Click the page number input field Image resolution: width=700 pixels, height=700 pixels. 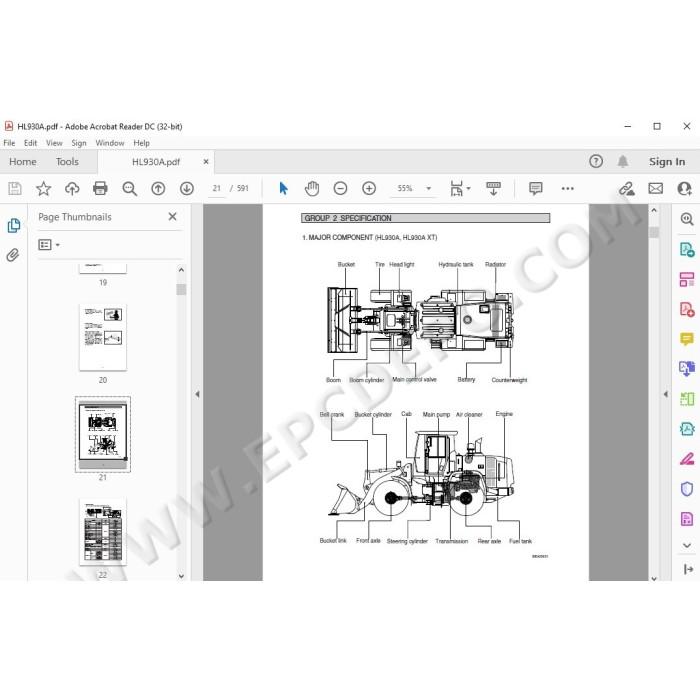[217, 188]
